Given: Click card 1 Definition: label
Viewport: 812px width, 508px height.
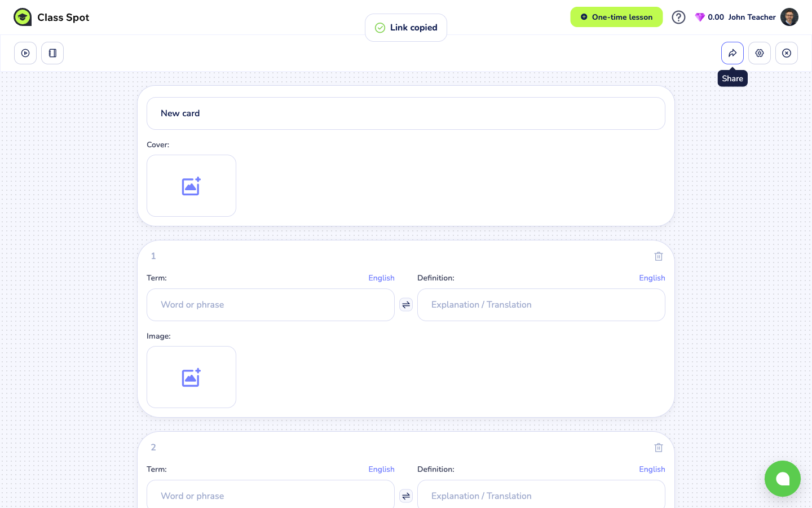Looking at the screenshot, I should [x=436, y=278].
